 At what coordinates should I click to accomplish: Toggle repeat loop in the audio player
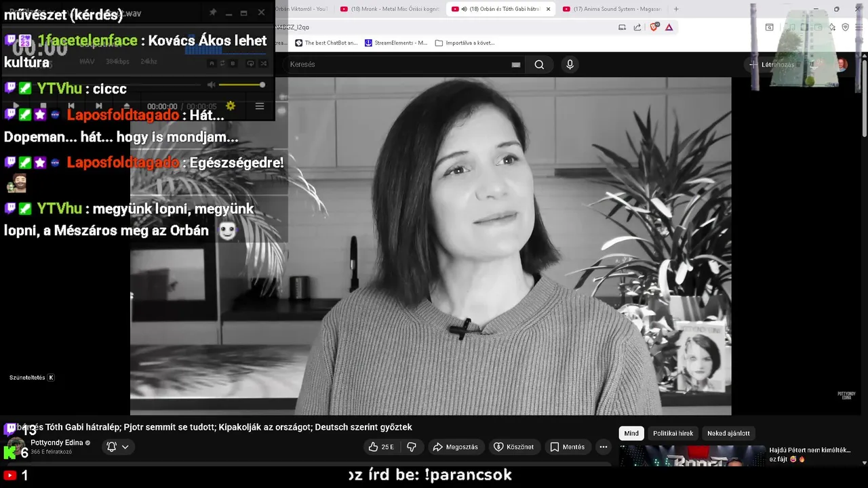click(250, 63)
